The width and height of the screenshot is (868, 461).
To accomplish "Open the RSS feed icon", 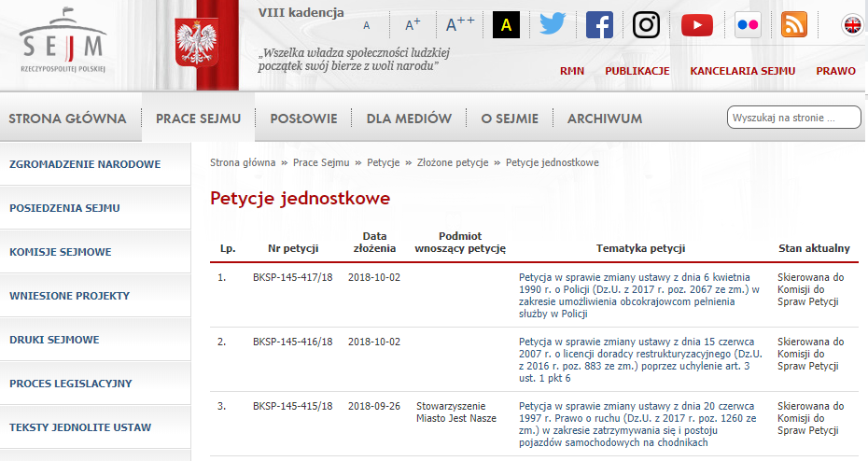I will point(793,24).
